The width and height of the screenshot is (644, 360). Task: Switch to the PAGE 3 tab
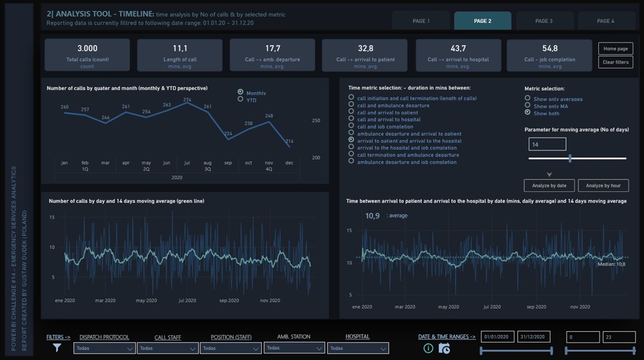click(544, 21)
